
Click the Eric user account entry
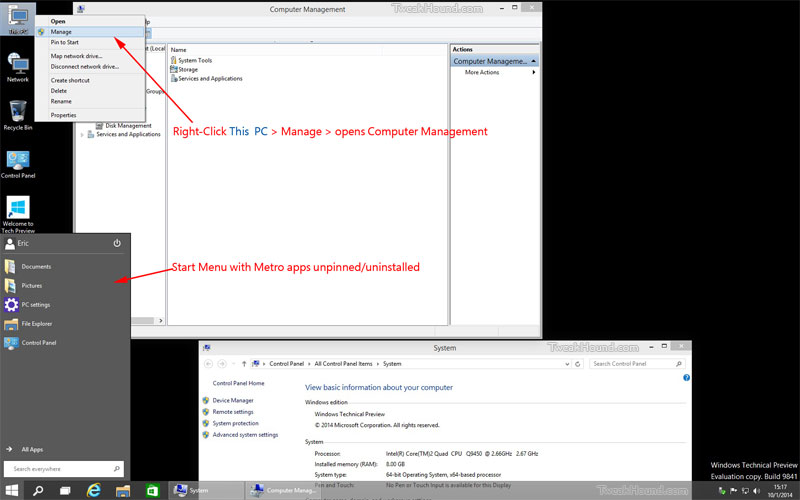point(17,243)
